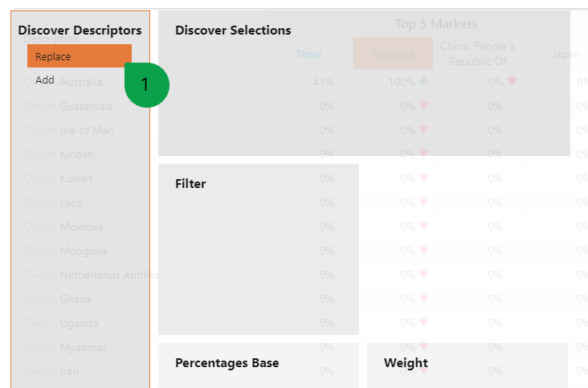The height and width of the screenshot is (388, 588).
Task: Select the Origin: Netherlands Antilles descriptor row
Action: (x=80, y=276)
